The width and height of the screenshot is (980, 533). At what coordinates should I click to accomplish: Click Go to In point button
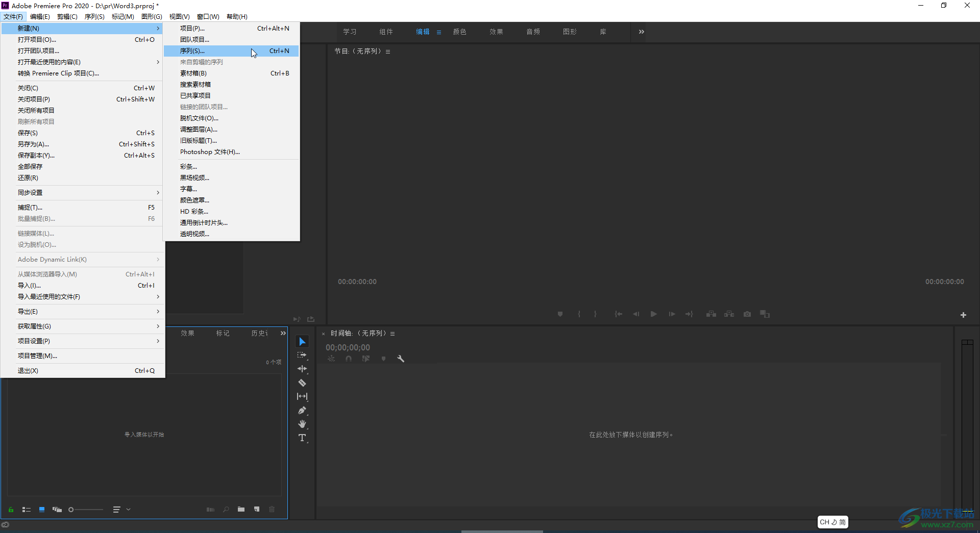pyautogui.click(x=618, y=314)
